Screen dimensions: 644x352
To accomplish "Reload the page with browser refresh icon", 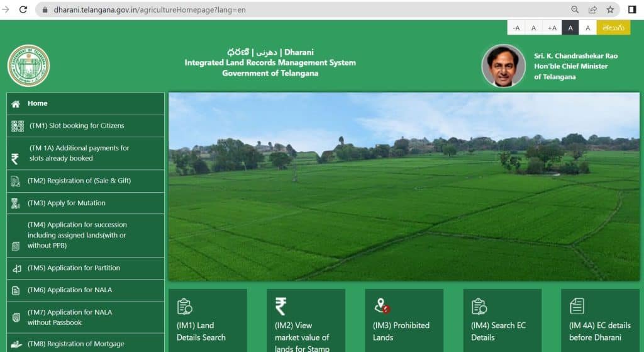I will pyautogui.click(x=23, y=9).
